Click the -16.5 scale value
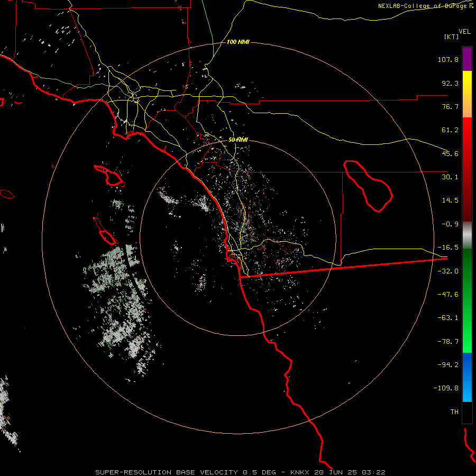Screen dimensions: 476x476 point(448,248)
